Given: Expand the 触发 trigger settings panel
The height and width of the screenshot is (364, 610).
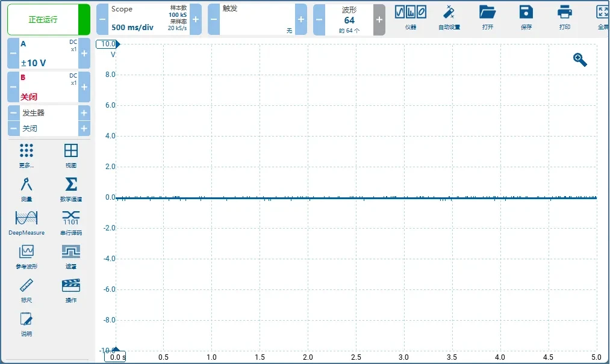Looking at the screenshot, I should click(x=257, y=19).
